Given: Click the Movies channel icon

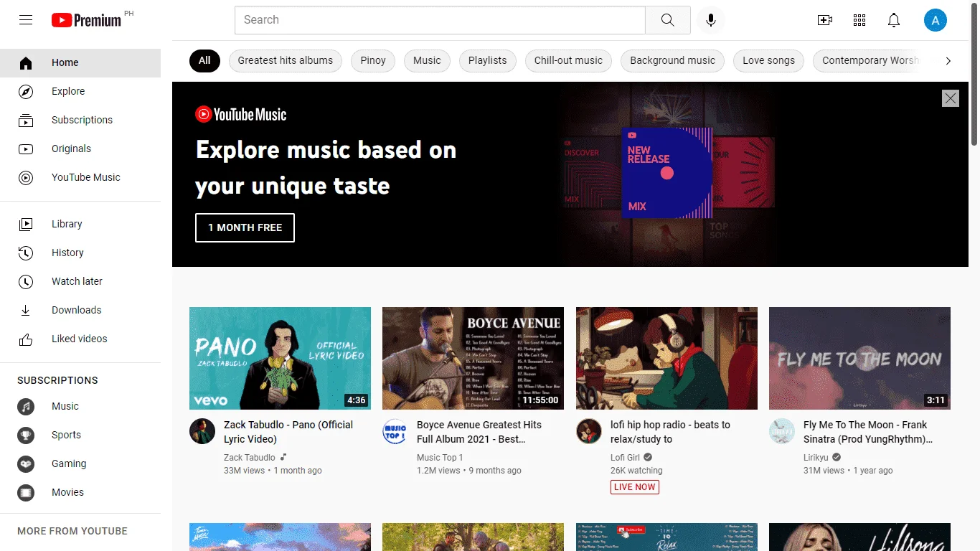Looking at the screenshot, I should tap(26, 492).
